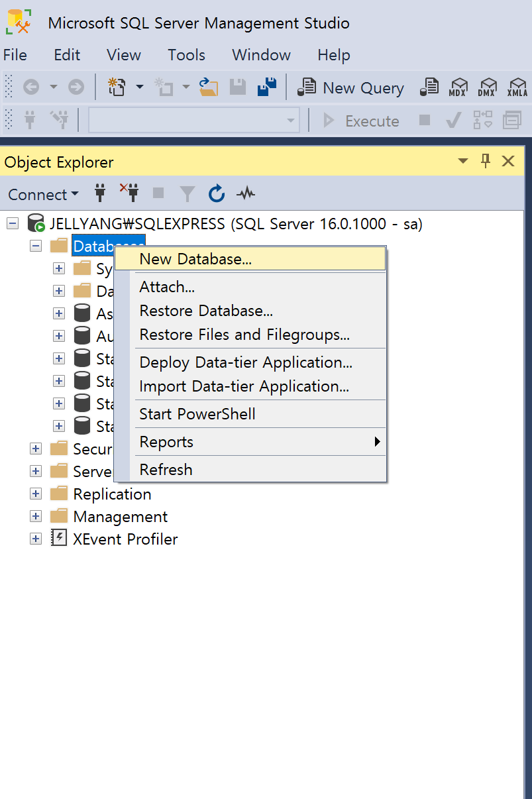Open the Help menu
532x799 pixels.
coord(334,55)
